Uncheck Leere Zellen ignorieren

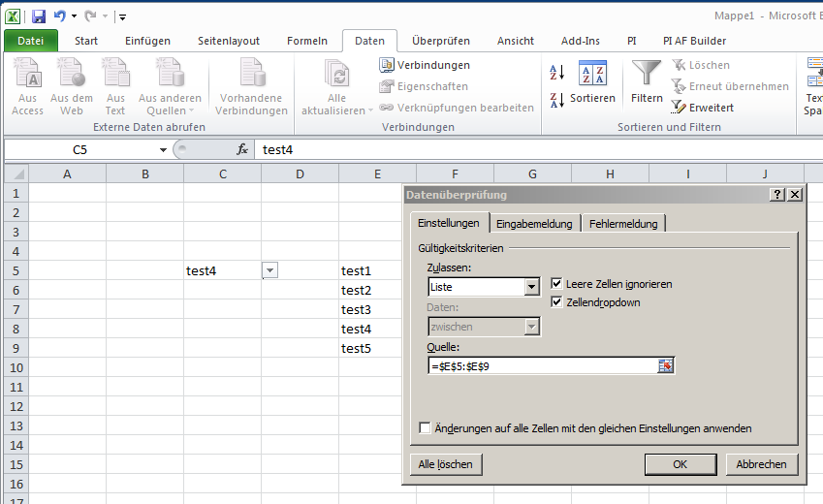pyautogui.click(x=556, y=283)
